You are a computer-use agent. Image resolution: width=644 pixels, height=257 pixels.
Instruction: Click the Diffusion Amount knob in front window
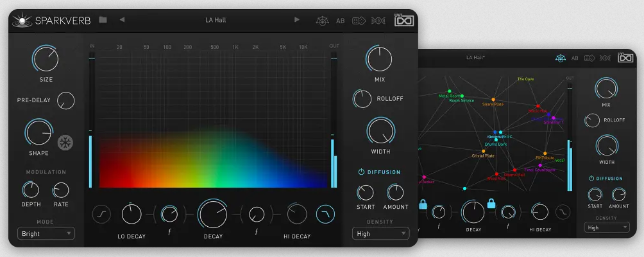396,193
